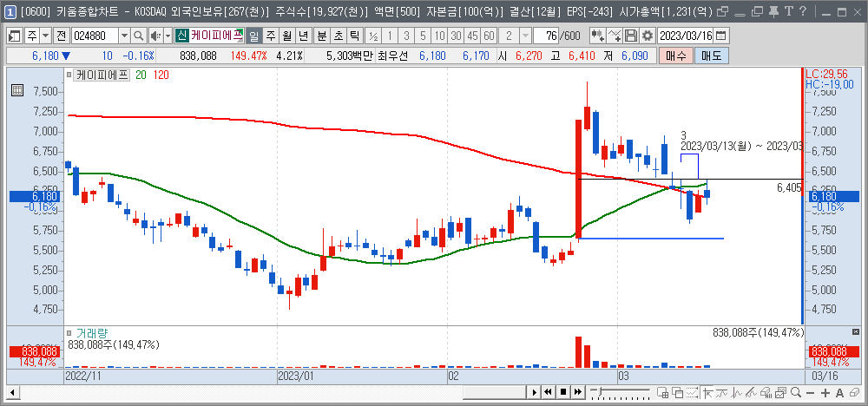Toggle the left side panel icon
The width and height of the screenshot is (868, 406).
[15, 36]
